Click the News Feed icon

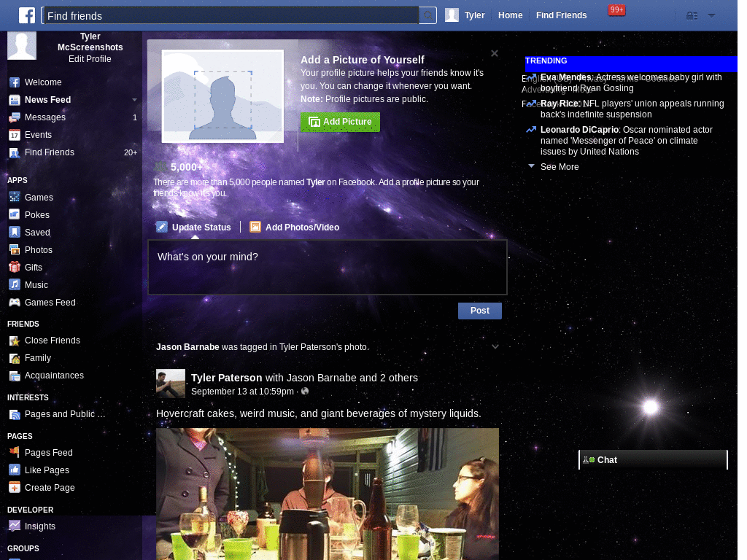click(15, 100)
